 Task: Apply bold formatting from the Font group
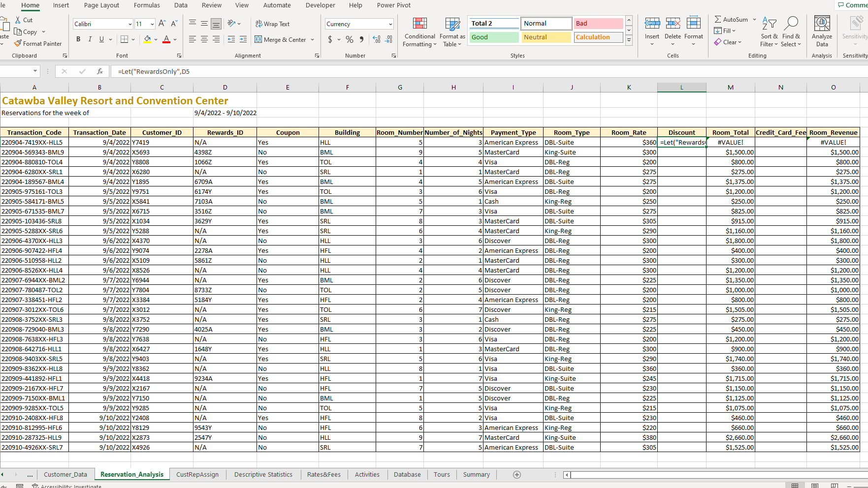click(78, 39)
